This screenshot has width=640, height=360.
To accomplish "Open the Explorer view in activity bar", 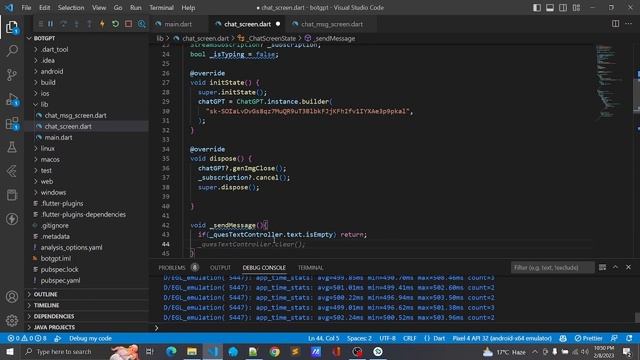I will 12,27.
